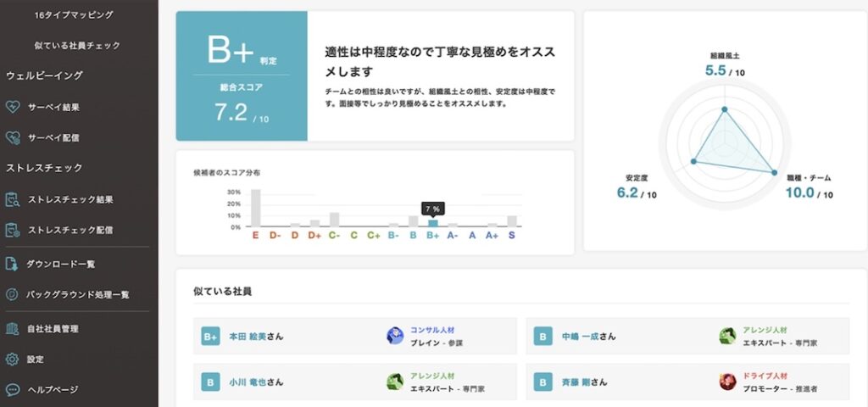Viewport: 868px width, 407px height.
Task: Click the ドライブ人材 avatar icon
Action: (x=727, y=382)
